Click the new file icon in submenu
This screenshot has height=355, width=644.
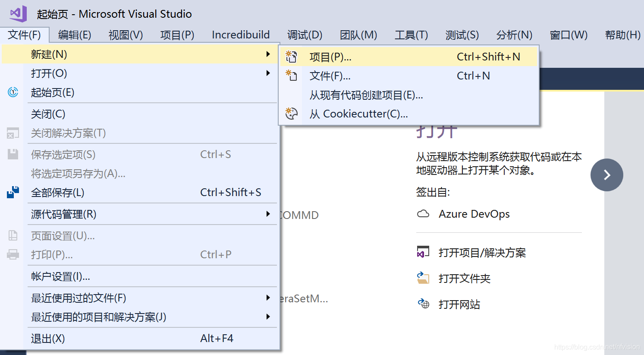292,76
